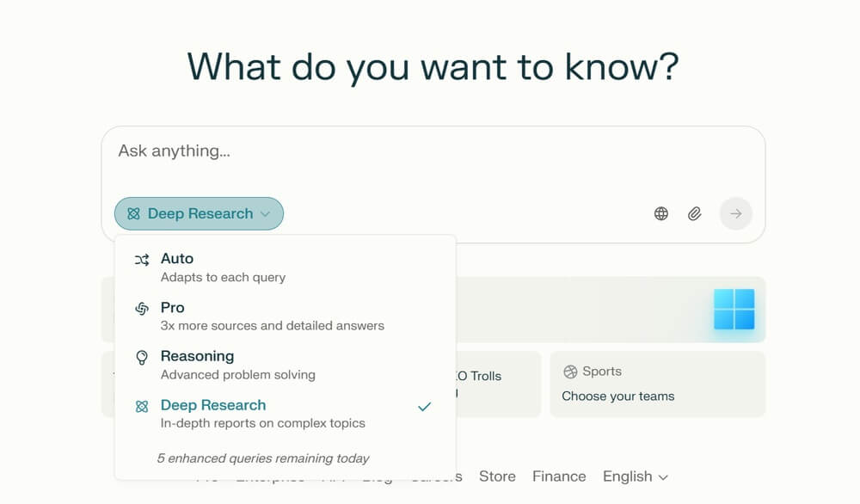Click the Windows logo banner image
This screenshot has width=860, height=504.
[x=734, y=310]
